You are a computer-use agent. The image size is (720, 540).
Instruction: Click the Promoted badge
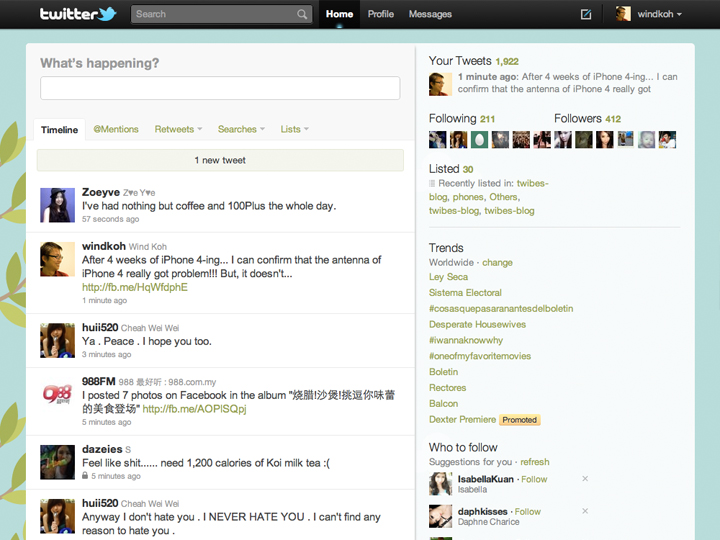click(519, 420)
